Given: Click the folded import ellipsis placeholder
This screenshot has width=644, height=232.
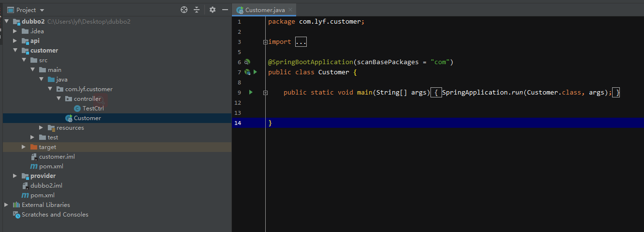Looking at the screenshot, I should click(x=301, y=42).
